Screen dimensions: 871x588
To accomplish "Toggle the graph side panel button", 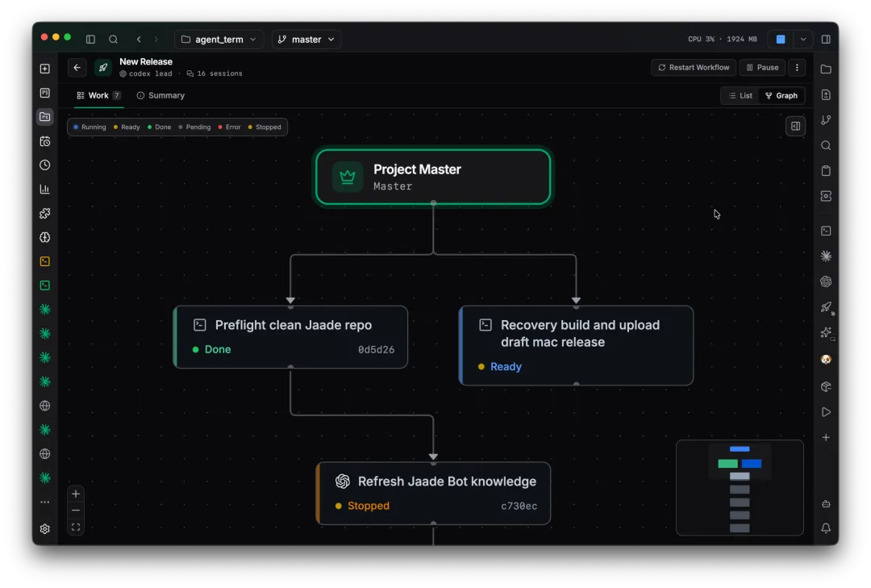I will click(x=795, y=126).
